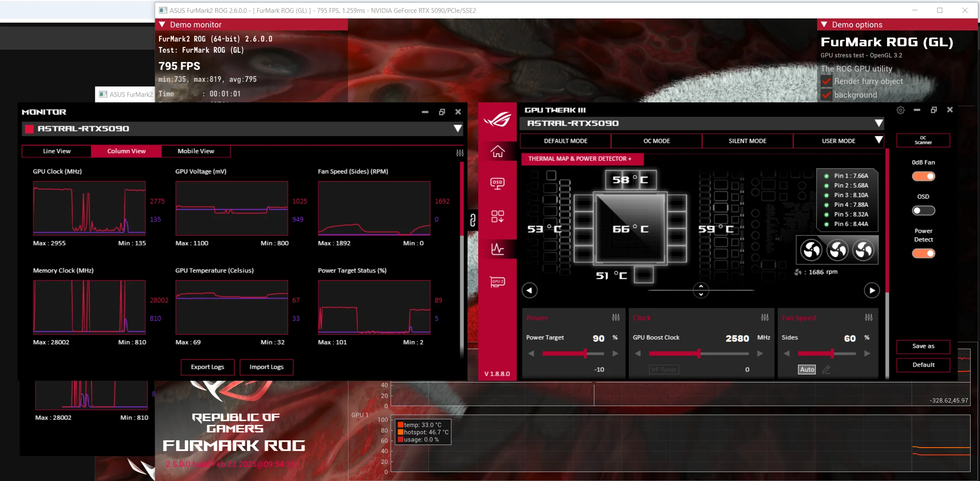Open GPU Tweak home sidebar icon
Screen dimensions: 980x481
[x=497, y=151]
